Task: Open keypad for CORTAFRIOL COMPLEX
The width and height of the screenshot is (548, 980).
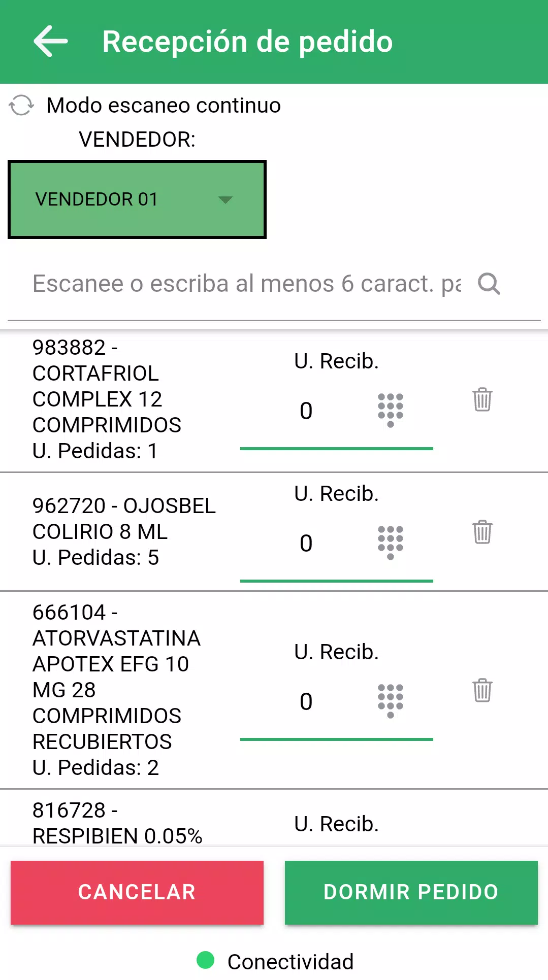Action: click(x=390, y=410)
